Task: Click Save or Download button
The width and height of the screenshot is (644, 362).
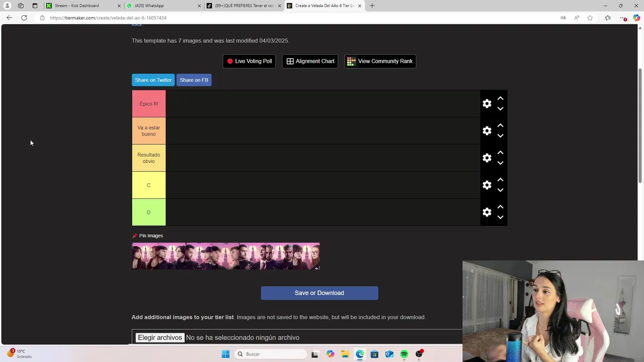Action: (319, 293)
